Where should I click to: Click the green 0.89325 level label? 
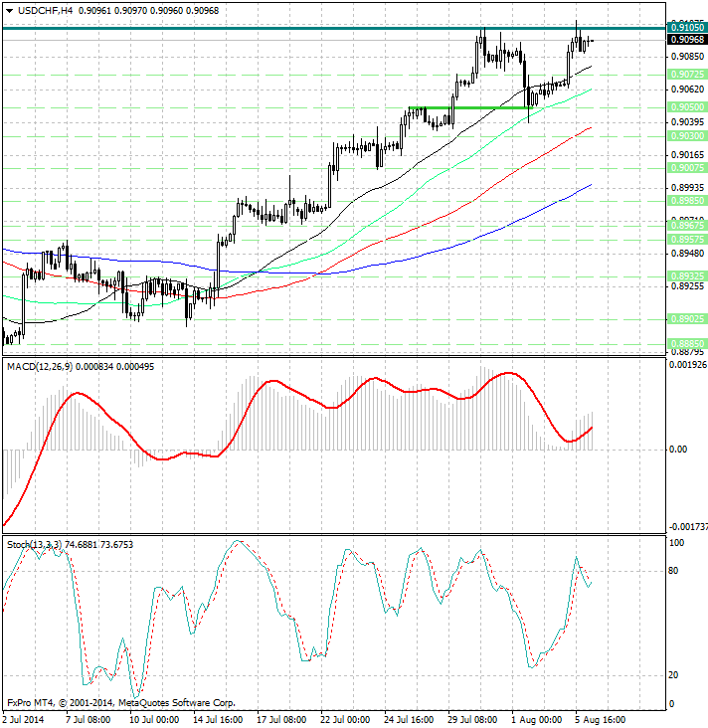point(687,276)
